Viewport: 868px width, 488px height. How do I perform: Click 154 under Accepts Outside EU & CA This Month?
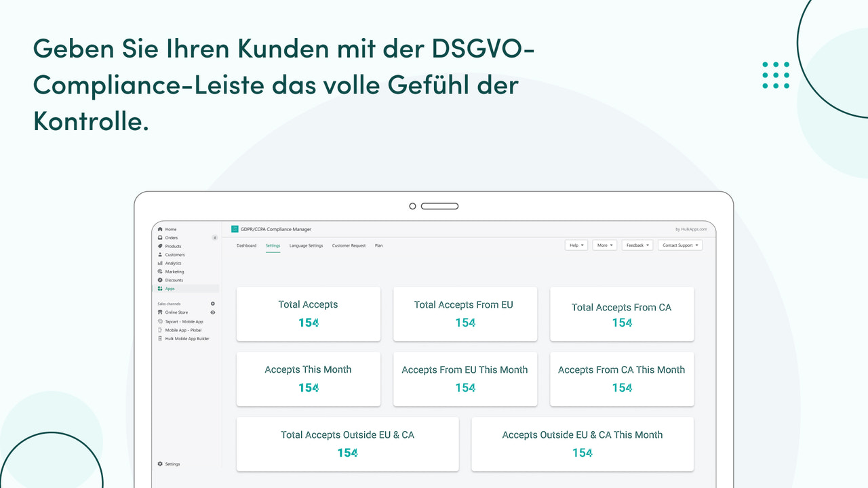point(583,453)
